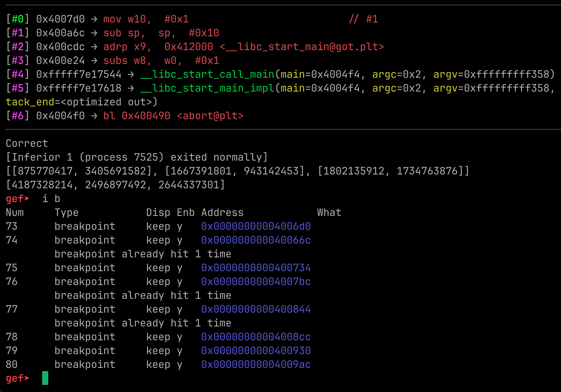This screenshot has height=392, width=561.
Task: Click the __libc_start_call_main function name
Action: coord(207,74)
